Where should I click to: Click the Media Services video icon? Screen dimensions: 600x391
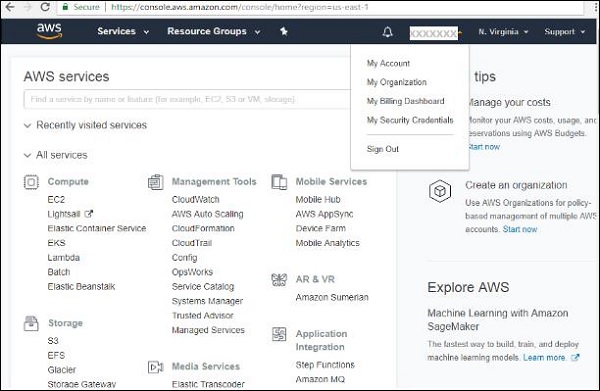[x=155, y=367]
